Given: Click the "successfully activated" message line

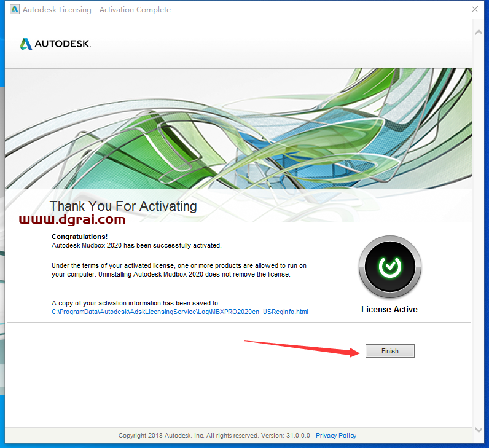Looking at the screenshot, I should tap(136, 246).
